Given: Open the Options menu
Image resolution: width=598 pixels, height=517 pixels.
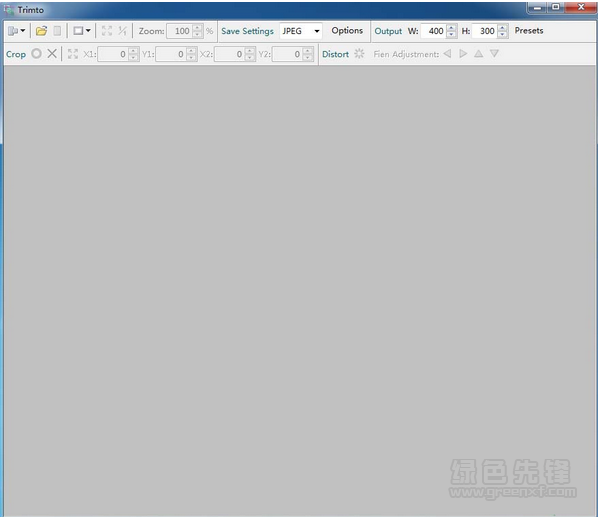Looking at the screenshot, I should click(347, 31).
